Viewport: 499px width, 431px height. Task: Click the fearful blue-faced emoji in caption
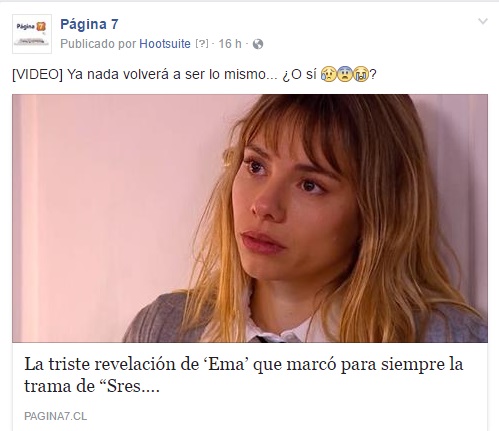coord(345,74)
